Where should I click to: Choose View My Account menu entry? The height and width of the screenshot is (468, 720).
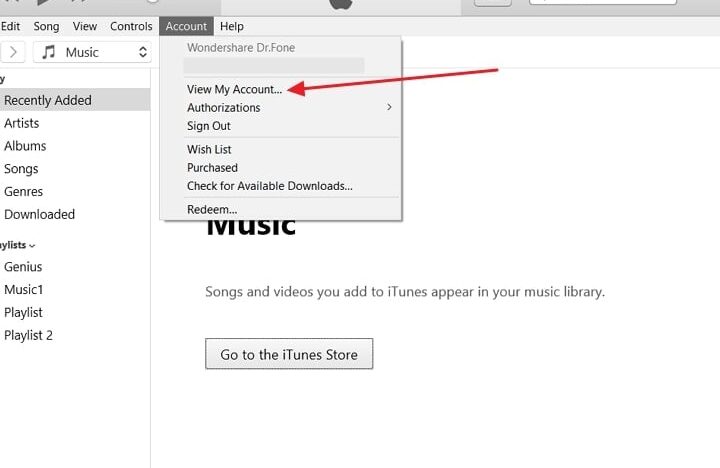[281, 89]
